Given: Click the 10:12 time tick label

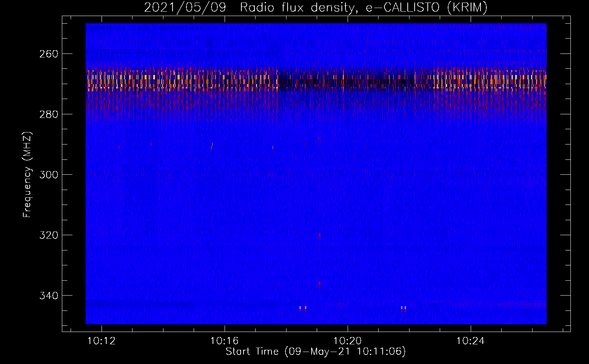Looking at the screenshot, I should coord(102,341).
